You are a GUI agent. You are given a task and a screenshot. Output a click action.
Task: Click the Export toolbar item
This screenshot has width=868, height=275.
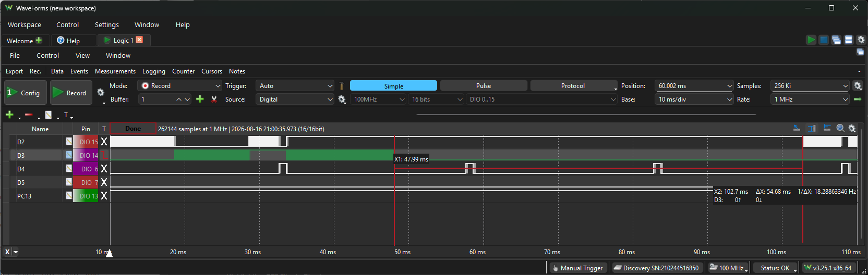pyautogui.click(x=14, y=71)
